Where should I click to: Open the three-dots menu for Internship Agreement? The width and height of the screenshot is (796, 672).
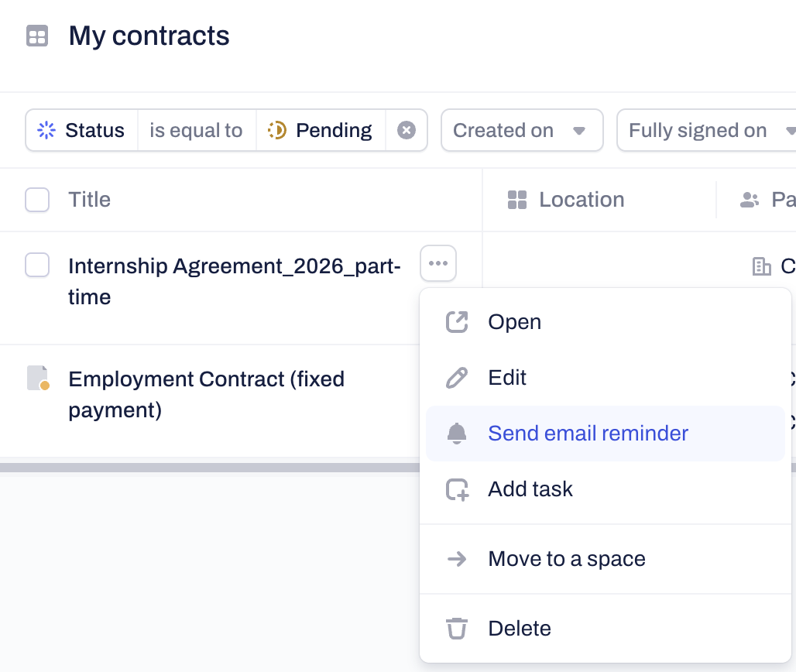(438, 263)
